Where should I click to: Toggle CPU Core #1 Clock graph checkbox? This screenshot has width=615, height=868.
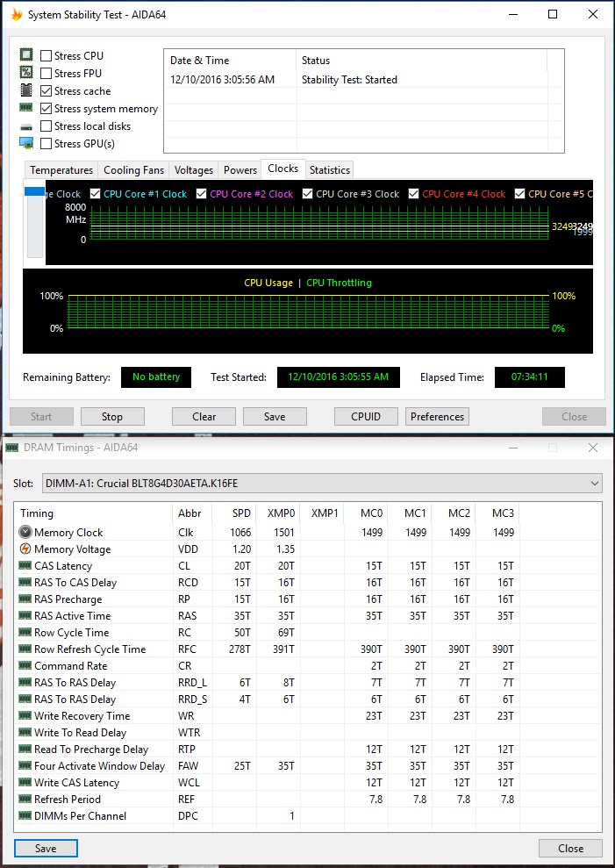[x=96, y=194]
